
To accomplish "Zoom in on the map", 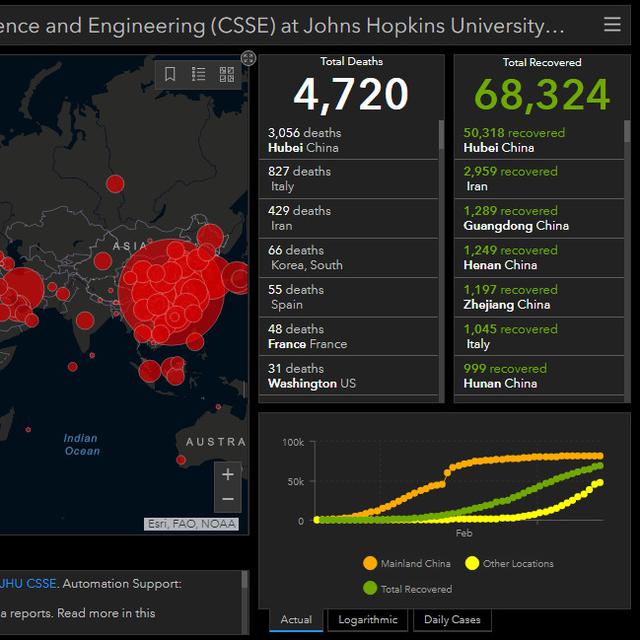I will 228,474.
